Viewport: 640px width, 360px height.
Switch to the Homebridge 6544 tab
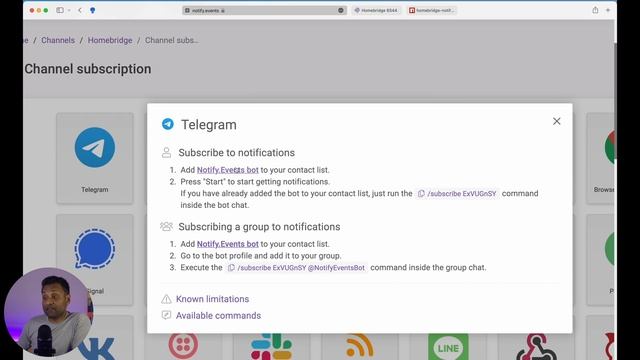click(376, 10)
